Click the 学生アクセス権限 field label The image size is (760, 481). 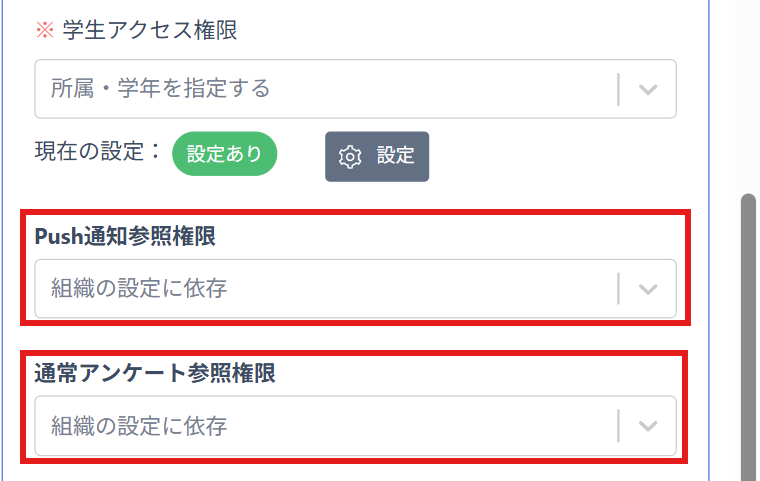[150, 30]
